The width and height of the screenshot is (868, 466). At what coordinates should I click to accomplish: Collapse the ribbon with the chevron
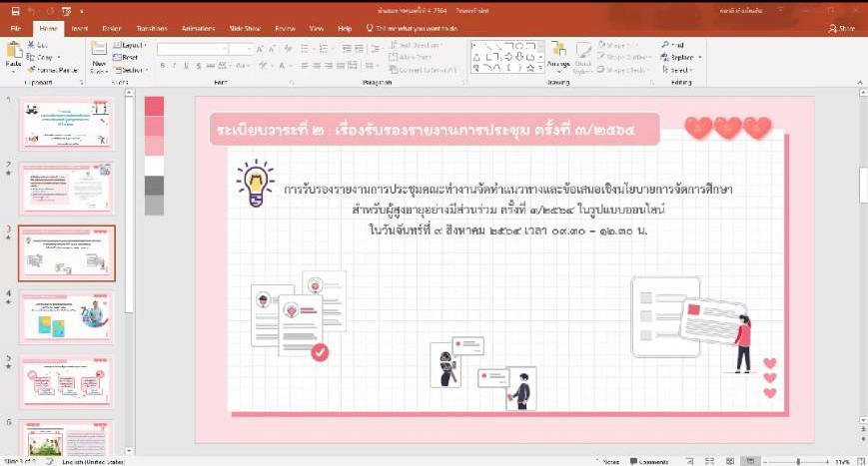tap(860, 83)
